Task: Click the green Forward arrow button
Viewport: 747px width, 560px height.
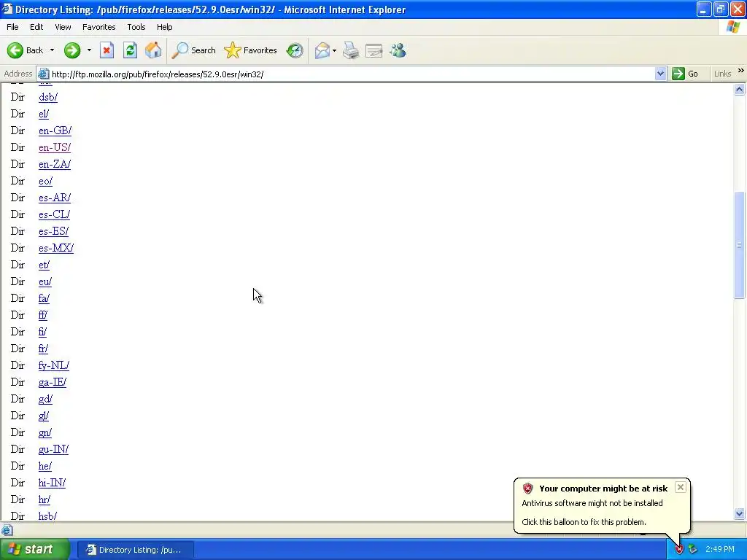Action: tap(72, 50)
